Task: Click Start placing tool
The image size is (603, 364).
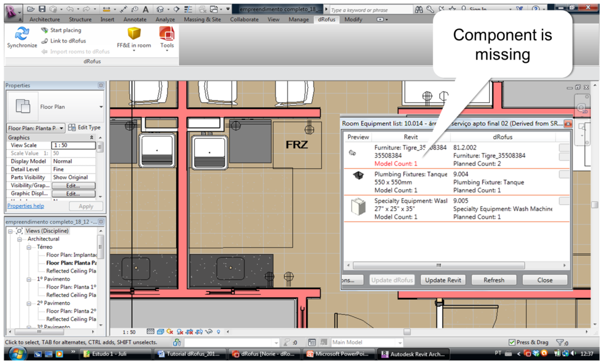Action: pyautogui.click(x=61, y=30)
